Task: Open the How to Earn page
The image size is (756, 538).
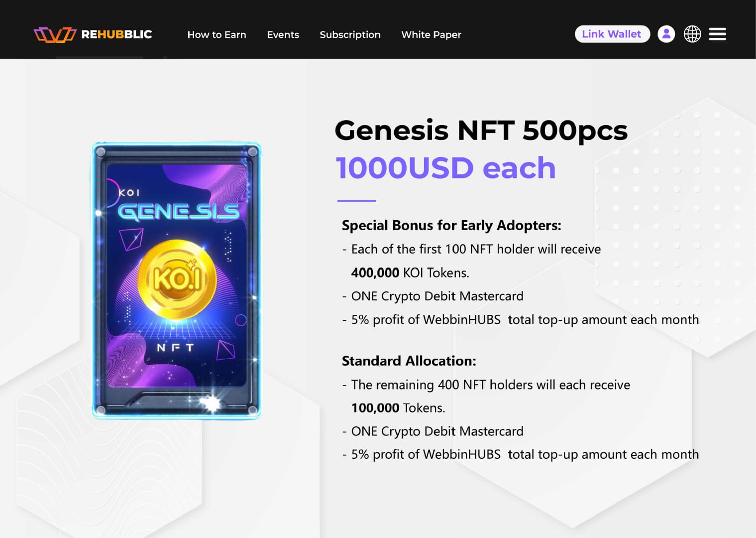Action: (x=216, y=34)
